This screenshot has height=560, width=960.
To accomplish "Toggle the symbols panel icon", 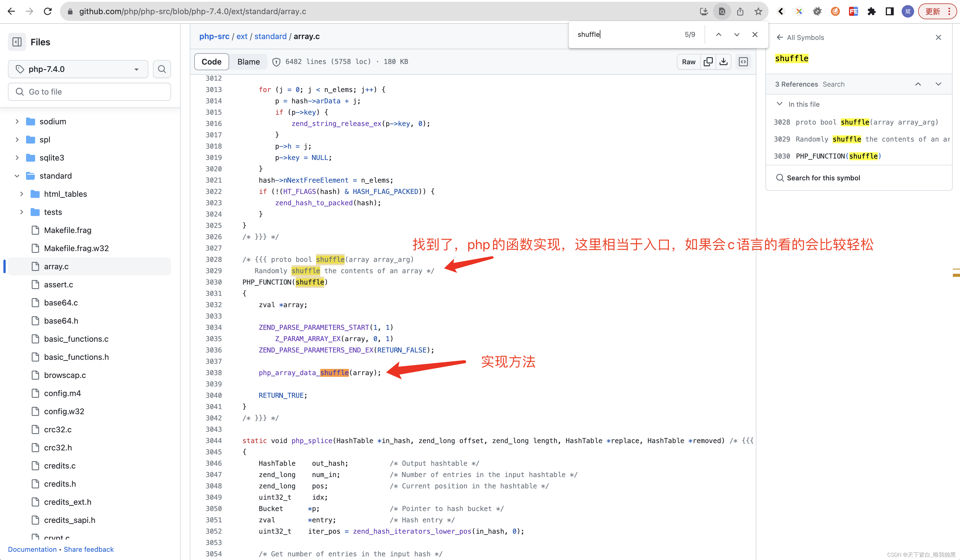I will click(743, 62).
